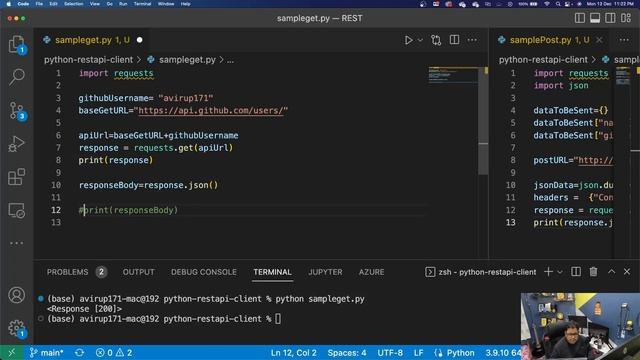Toggle secondary side bar layout icon
Viewport: 640px width, 360px height.
pyautogui.click(x=610, y=18)
